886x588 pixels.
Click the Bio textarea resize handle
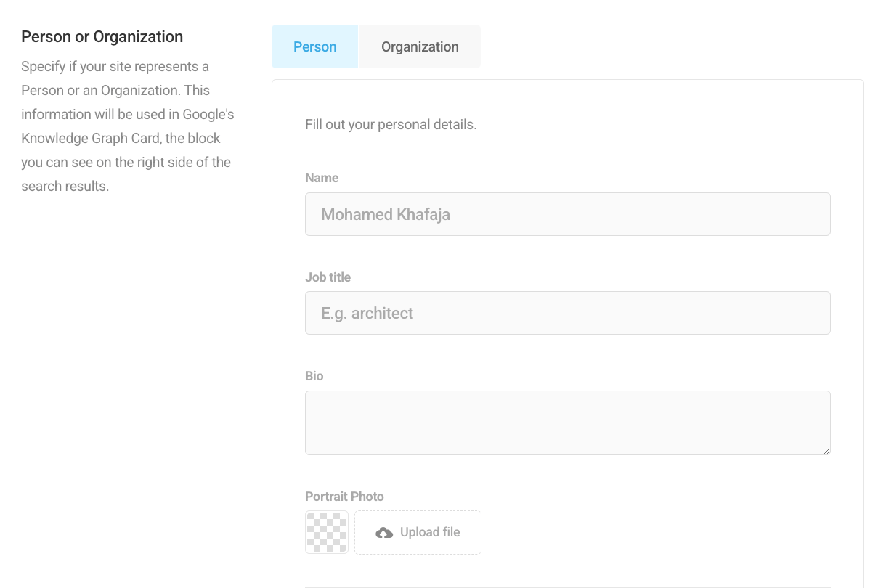[826, 451]
